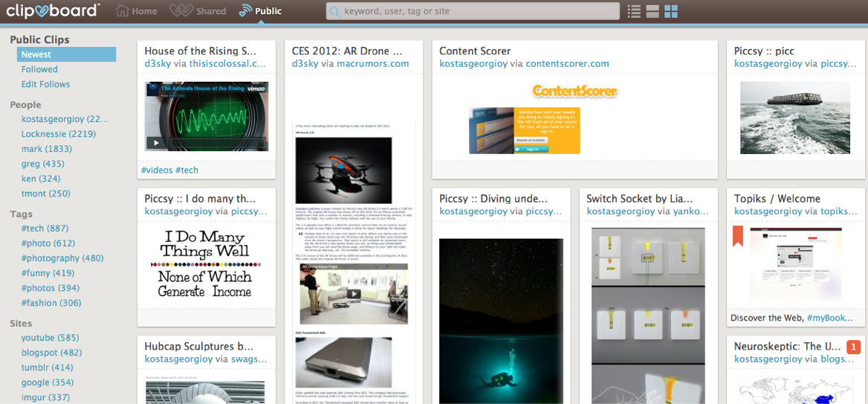Click the red bookmark ribbon on Topiks clip

[x=738, y=236]
